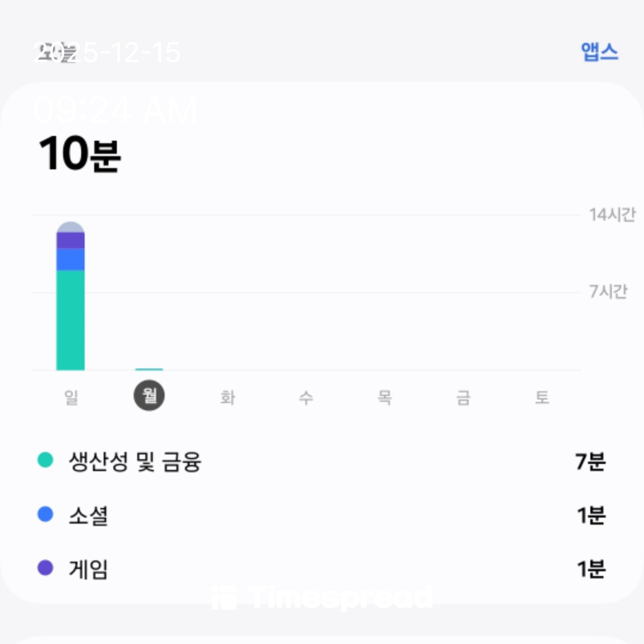Tap the 금 day label
Screen dimensions: 644x644
[x=463, y=397]
